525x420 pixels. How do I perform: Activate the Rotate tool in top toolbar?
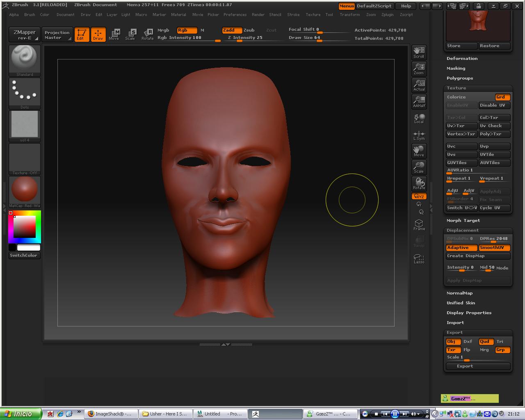[147, 34]
